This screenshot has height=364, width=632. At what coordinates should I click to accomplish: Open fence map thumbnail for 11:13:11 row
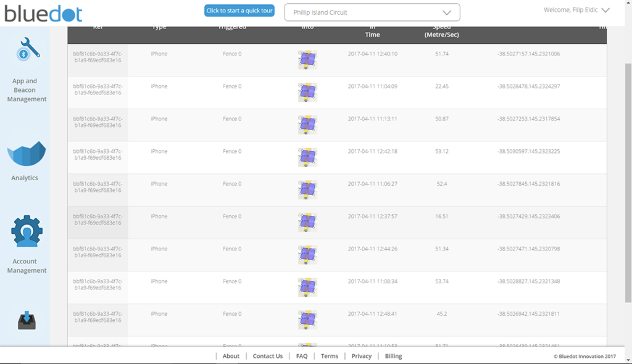[307, 125]
